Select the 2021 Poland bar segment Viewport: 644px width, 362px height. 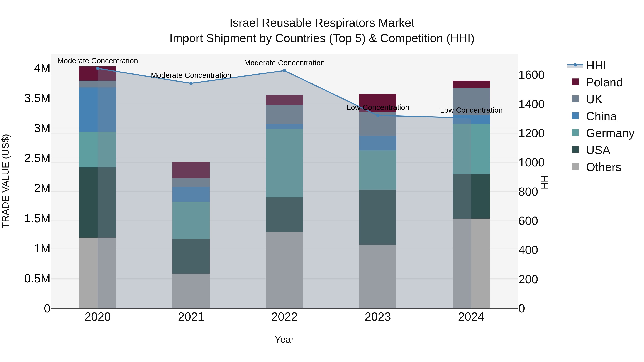(191, 170)
